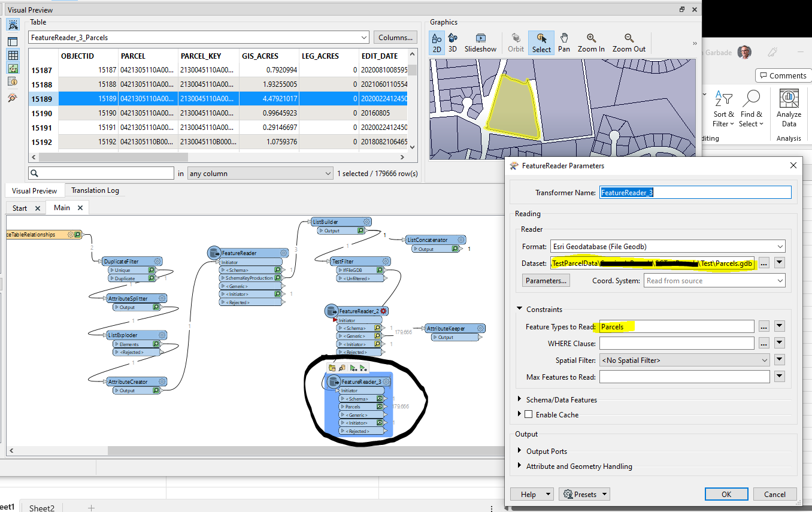Click OK in FeatureReader Parameters dialog

[726, 494]
